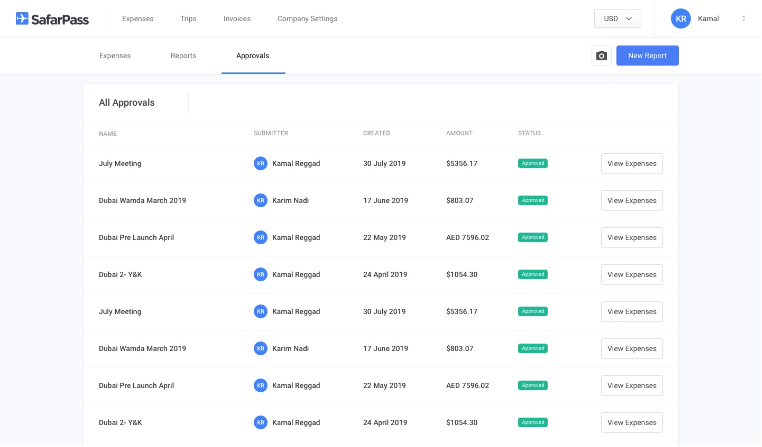762x447 pixels.
Task: Click first 22 May 2019 date
Action: [x=384, y=237]
